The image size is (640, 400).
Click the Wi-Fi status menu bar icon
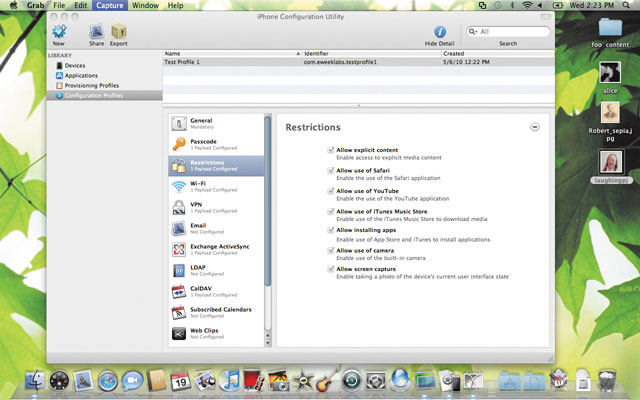pos(527,5)
